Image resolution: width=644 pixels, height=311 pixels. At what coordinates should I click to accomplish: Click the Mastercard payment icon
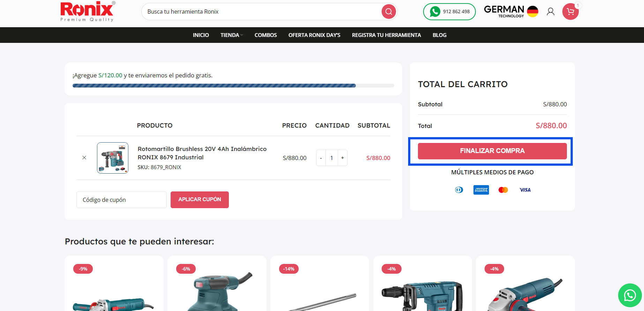[x=503, y=190]
